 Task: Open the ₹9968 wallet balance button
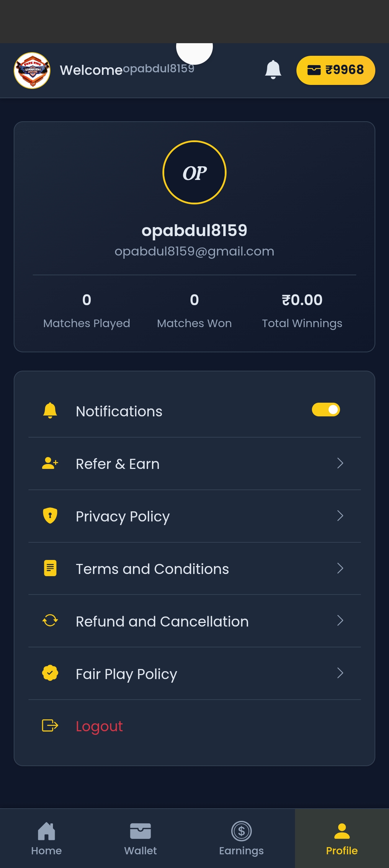coord(335,70)
